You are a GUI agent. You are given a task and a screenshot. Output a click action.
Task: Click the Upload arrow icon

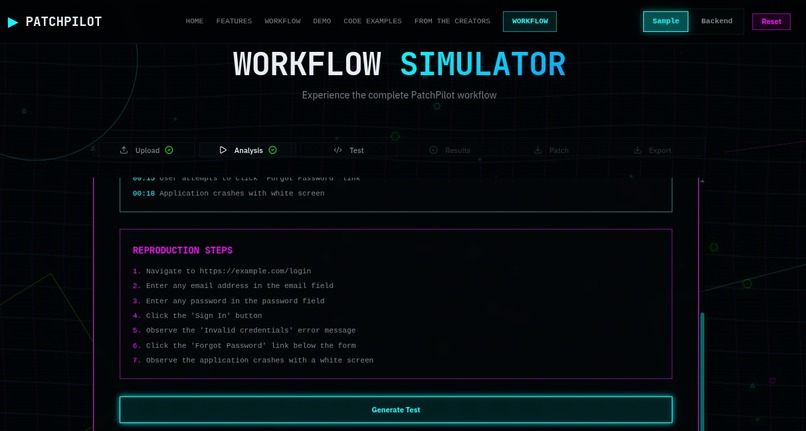(x=123, y=150)
